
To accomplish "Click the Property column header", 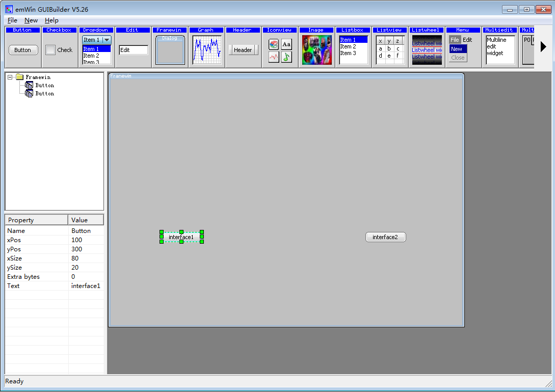I will [37, 220].
